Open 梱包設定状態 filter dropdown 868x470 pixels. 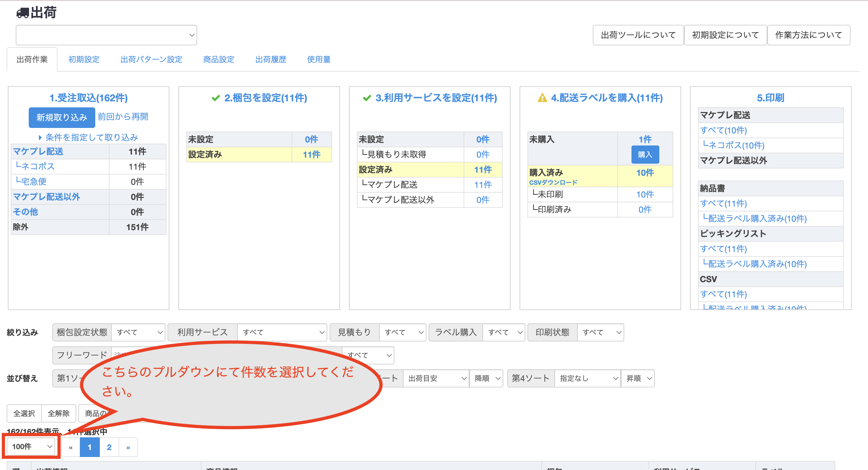(138, 332)
